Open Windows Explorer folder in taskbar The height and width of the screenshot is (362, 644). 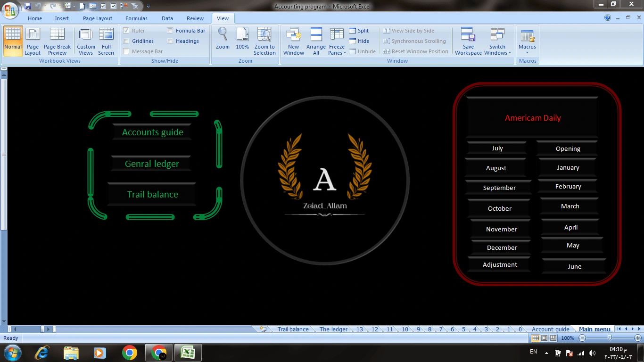tap(71, 353)
